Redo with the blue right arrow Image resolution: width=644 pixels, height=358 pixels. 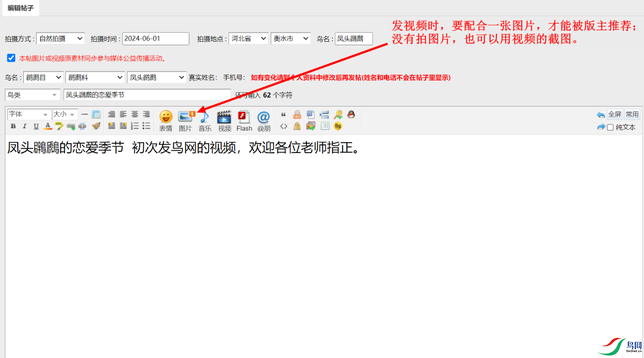click(601, 127)
